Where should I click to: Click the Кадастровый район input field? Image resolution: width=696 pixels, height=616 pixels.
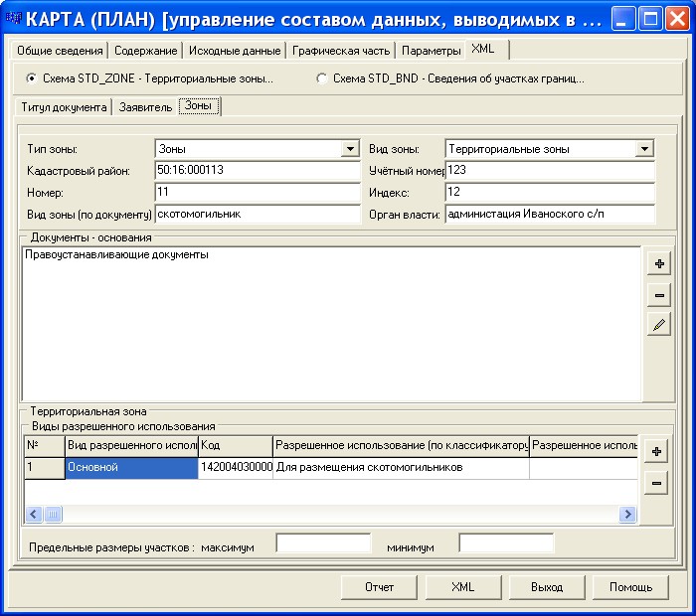tap(257, 171)
